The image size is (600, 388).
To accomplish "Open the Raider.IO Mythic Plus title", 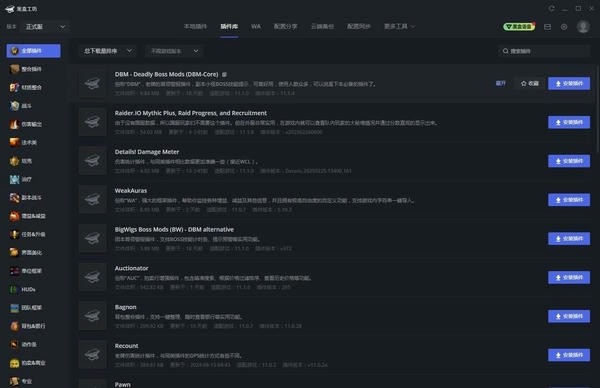I will coord(191,113).
